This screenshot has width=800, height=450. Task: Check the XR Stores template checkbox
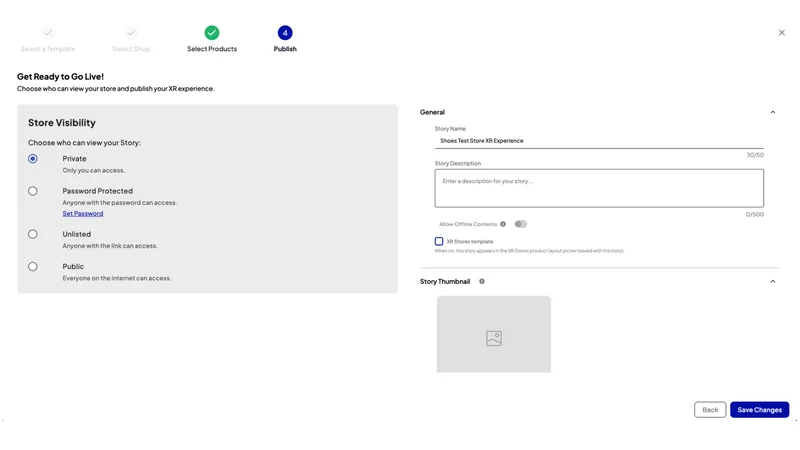(439, 241)
